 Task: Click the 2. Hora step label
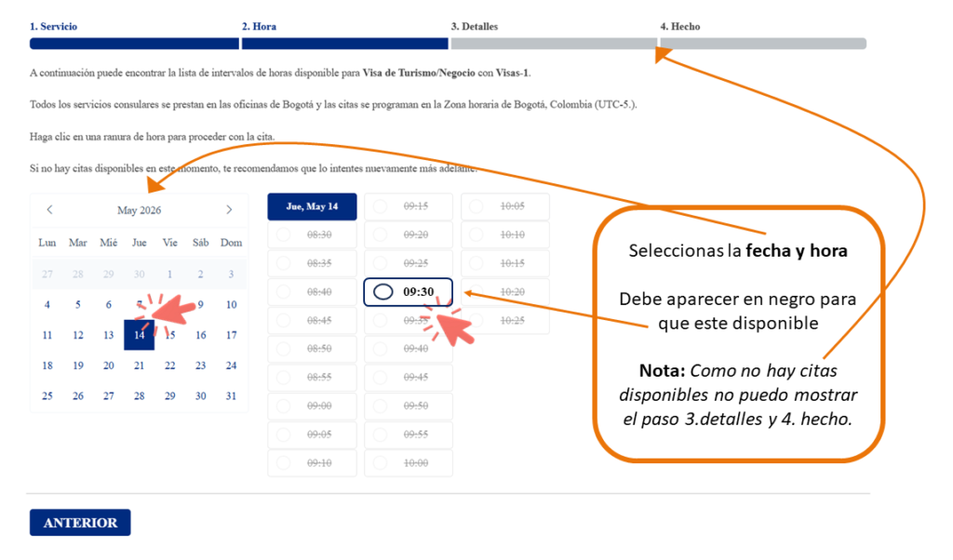(259, 26)
